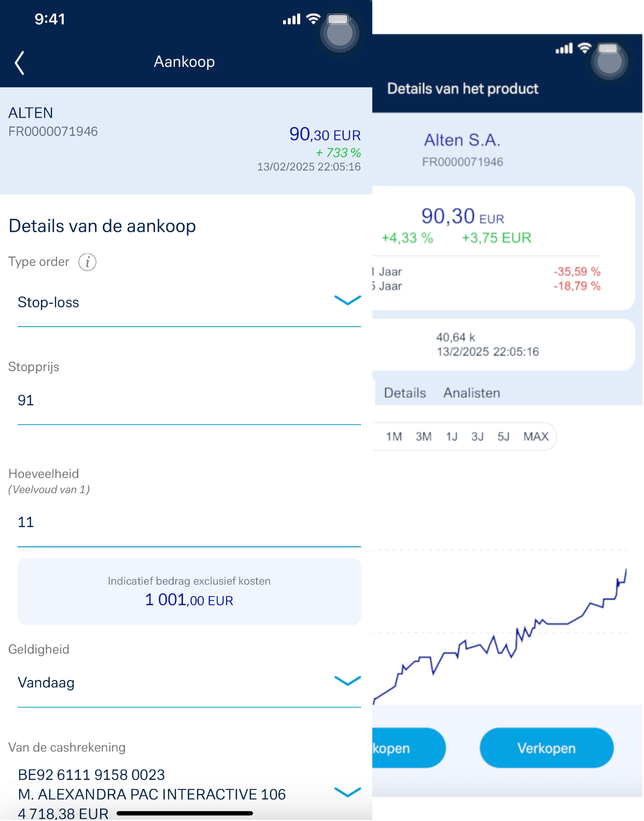Tap the cellular signal bars in the Aankoop status bar
Screen dimensions: 644x821
[x=291, y=20]
